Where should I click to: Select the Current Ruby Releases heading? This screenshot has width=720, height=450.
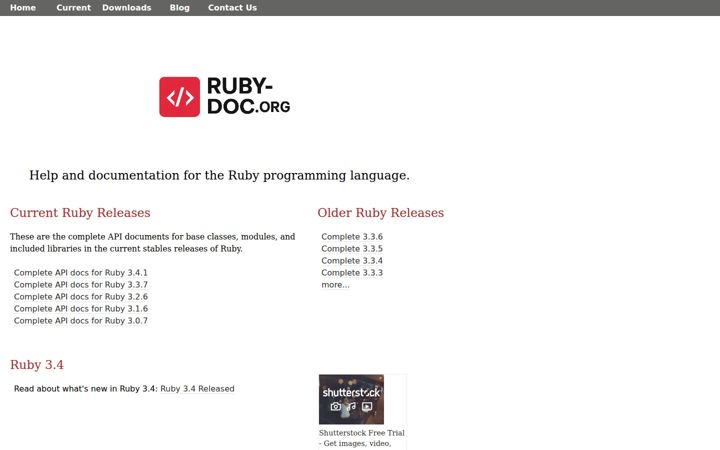pyautogui.click(x=80, y=213)
